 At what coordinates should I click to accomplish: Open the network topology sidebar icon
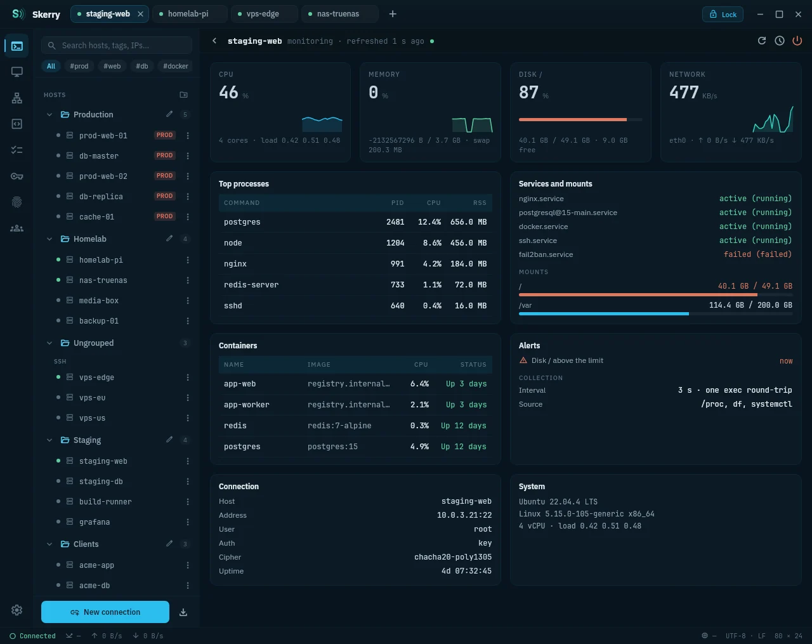click(x=17, y=98)
